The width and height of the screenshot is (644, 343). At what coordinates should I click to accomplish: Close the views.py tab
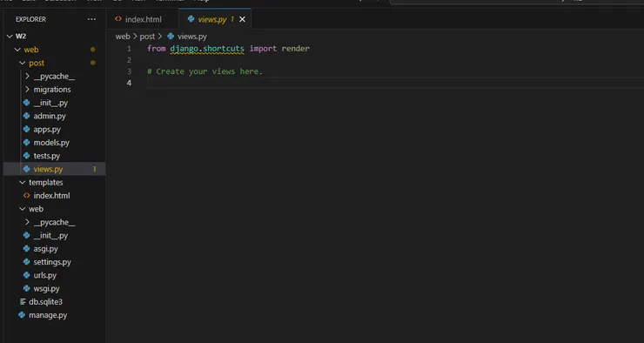click(x=242, y=19)
